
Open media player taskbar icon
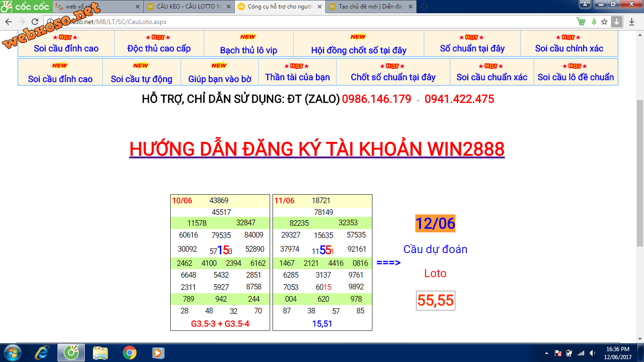point(158,353)
